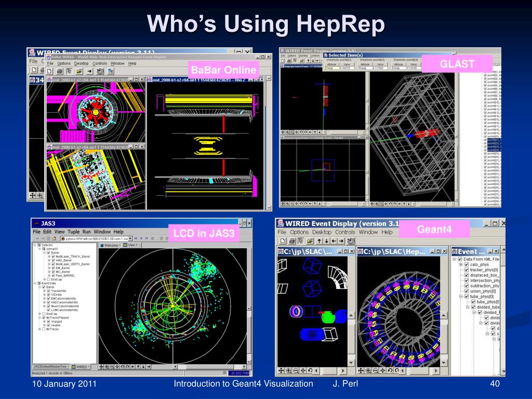Collapse the Data From XML File node
The image size is (532, 399).
(454, 259)
